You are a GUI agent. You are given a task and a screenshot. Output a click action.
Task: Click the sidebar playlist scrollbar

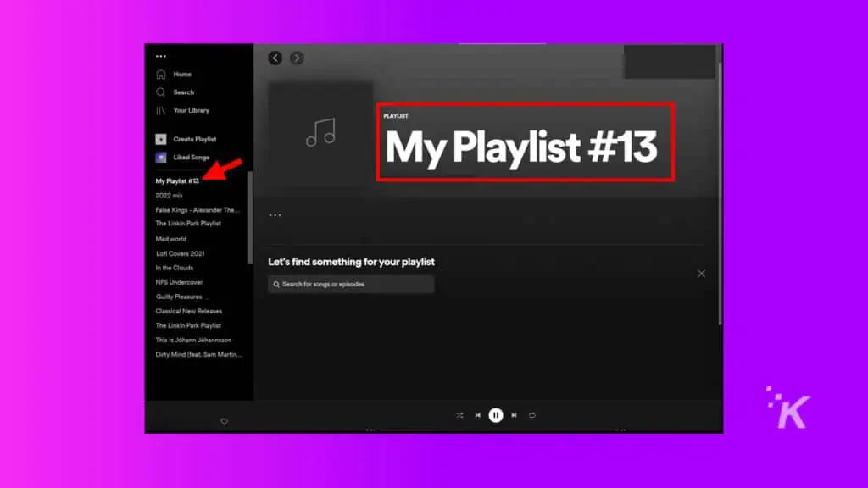pyautogui.click(x=250, y=218)
